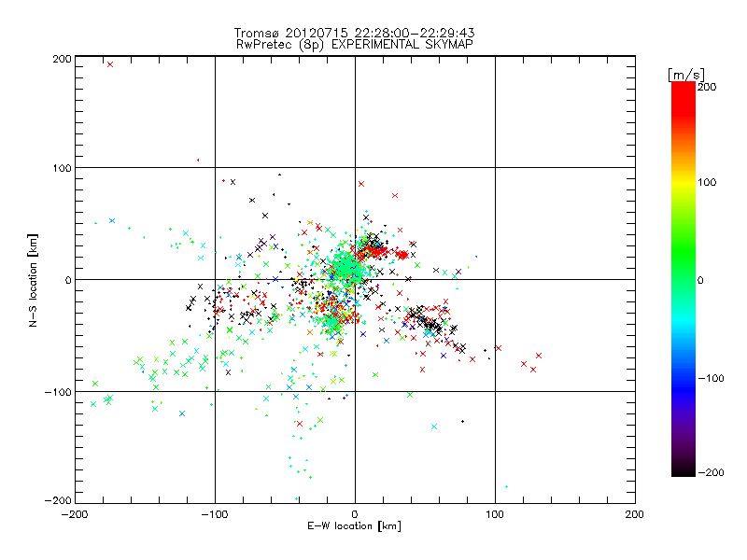Pick the yellow region of the colorbar
This screenshot has height=560, width=747.
(x=684, y=183)
